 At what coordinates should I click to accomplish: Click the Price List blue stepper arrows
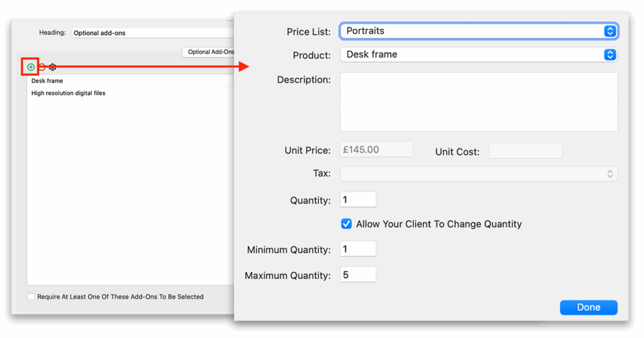(x=610, y=31)
